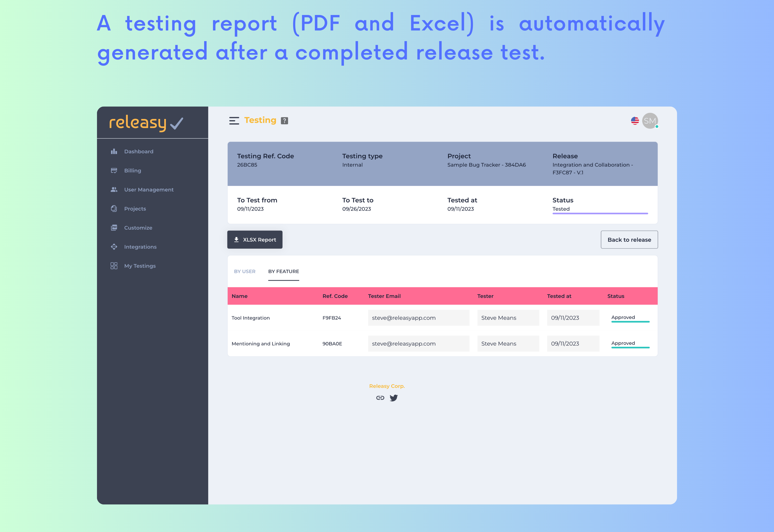Screen dimensions: 774x532
Task: Open My Testings from sidebar
Action: 140,266
